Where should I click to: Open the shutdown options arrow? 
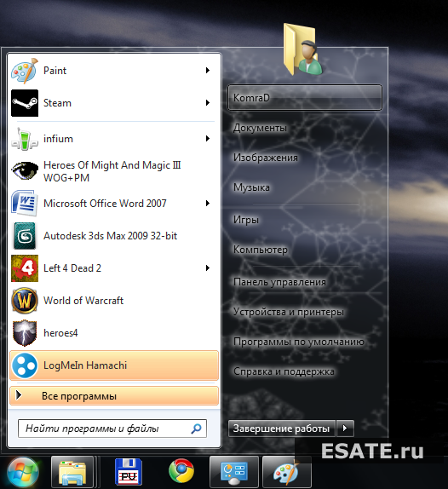pos(345,429)
